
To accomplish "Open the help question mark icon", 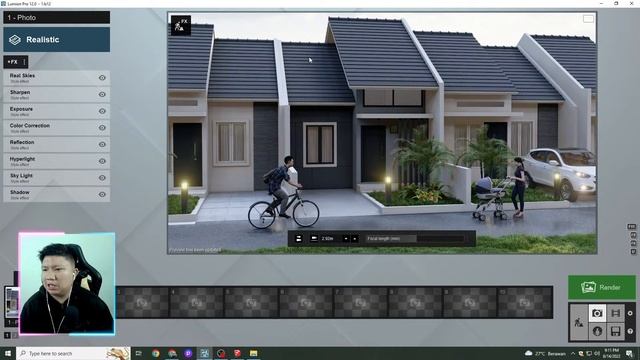I will (x=630, y=331).
